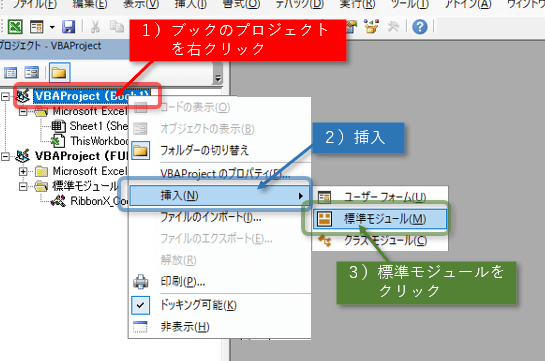Open the アドイン(A) menu
The height and width of the screenshot is (361, 545).
tap(467, 5)
